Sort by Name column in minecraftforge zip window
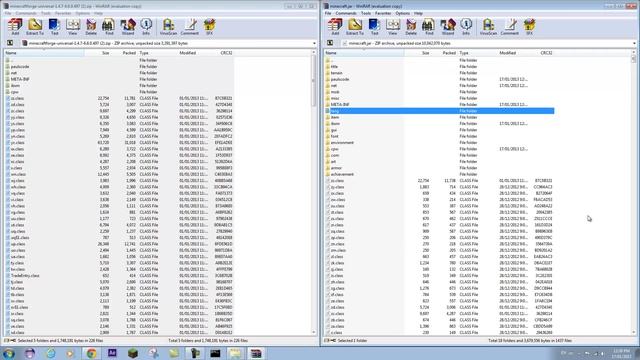Image resolution: width=640 pixels, height=360 pixels. [44, 53]
